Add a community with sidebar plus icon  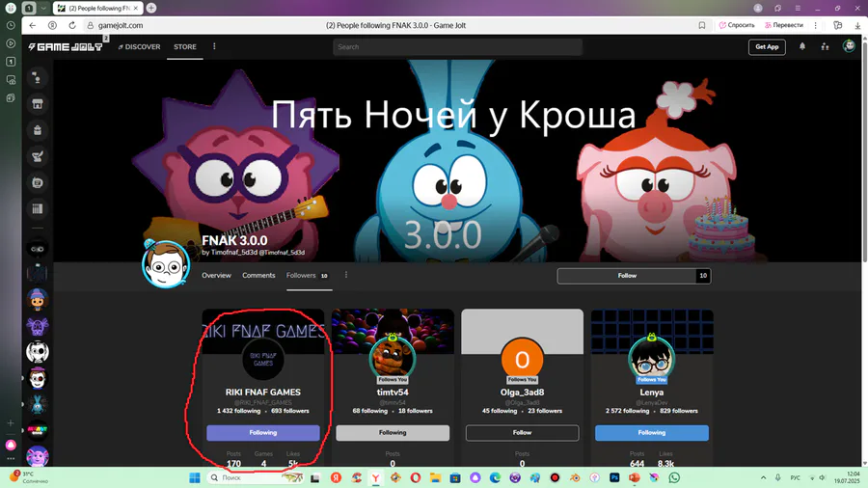11,423
